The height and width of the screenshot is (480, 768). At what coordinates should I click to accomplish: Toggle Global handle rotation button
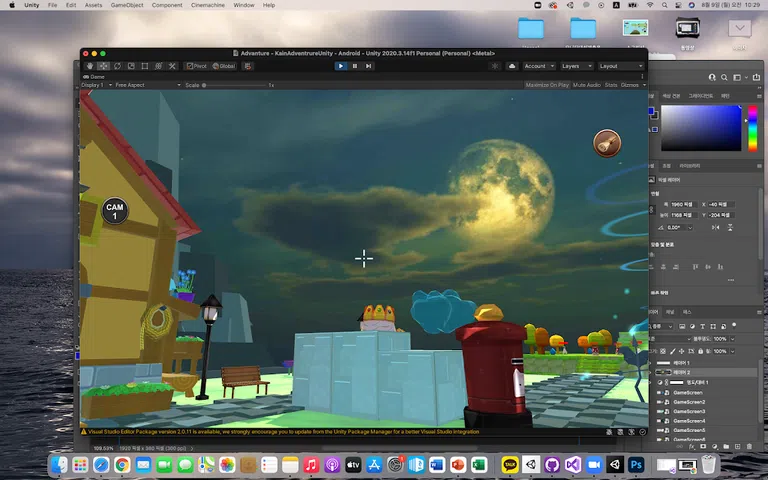(x=223, y=66)
